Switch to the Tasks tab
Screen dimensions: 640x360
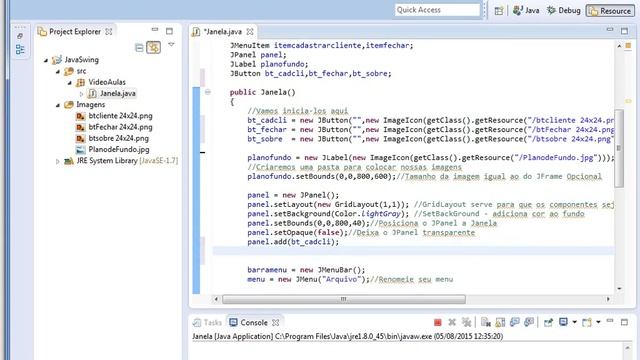pos(207,322)
